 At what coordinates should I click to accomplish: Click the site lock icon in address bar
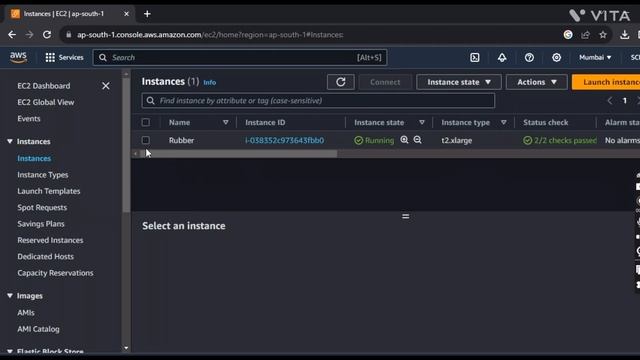[x=69, y=35]
